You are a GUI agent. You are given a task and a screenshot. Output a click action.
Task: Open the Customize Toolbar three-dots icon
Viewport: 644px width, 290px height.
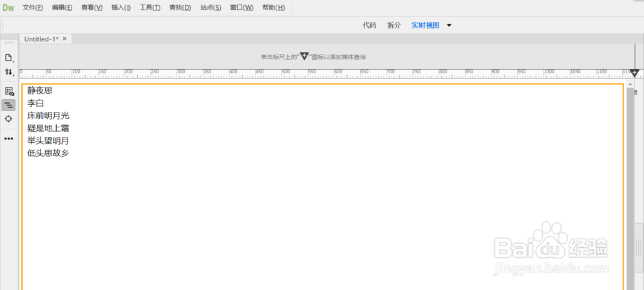pyautogui.click(x=8, y=139)
